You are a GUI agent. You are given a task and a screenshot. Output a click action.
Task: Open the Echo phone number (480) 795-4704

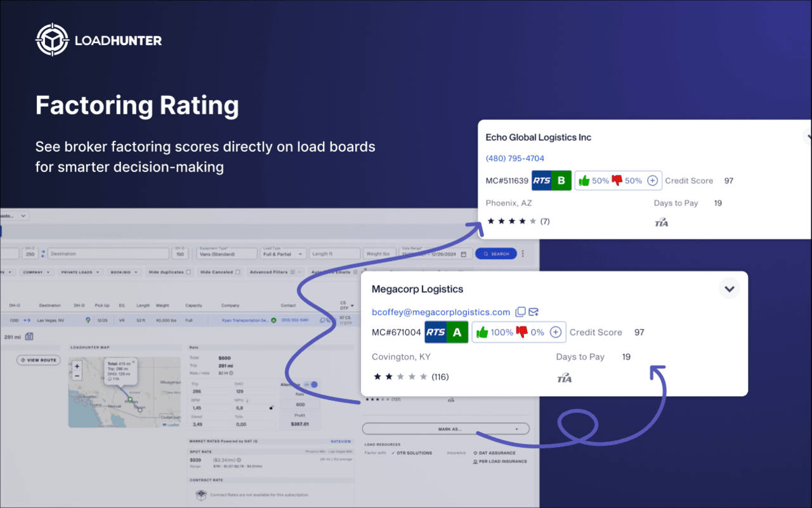tap(515, 158)
